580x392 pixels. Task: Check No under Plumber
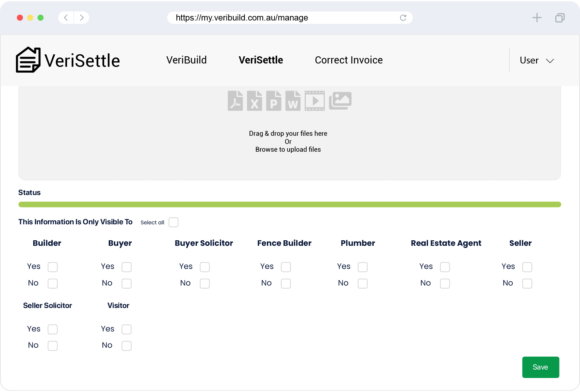tap(363, 284)
